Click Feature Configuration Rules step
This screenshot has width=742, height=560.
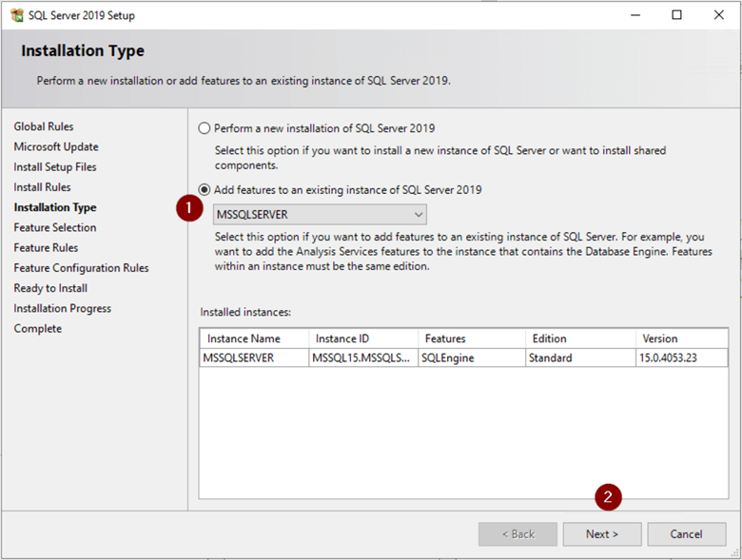(81, 268)
